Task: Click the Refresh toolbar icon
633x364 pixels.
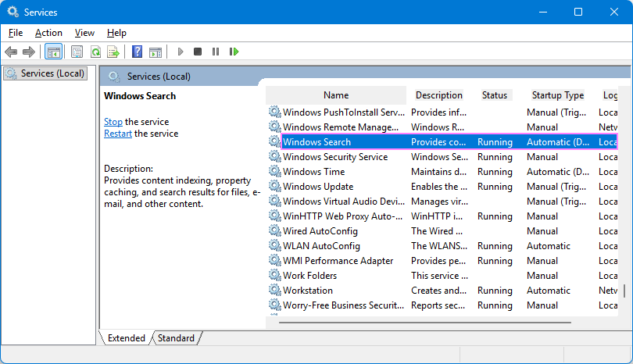Action: (95, 52)
